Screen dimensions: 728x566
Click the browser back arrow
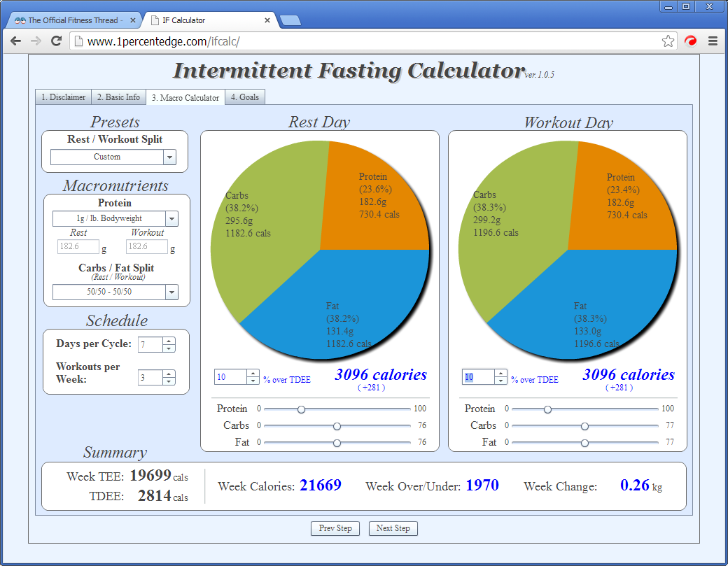(x=16, y=41)
